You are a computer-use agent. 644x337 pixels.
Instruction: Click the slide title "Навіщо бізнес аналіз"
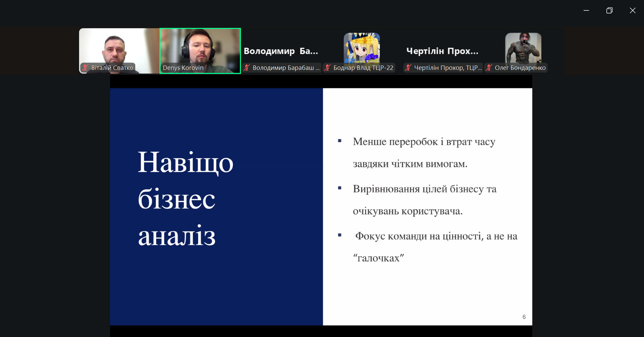click(185, 198)
